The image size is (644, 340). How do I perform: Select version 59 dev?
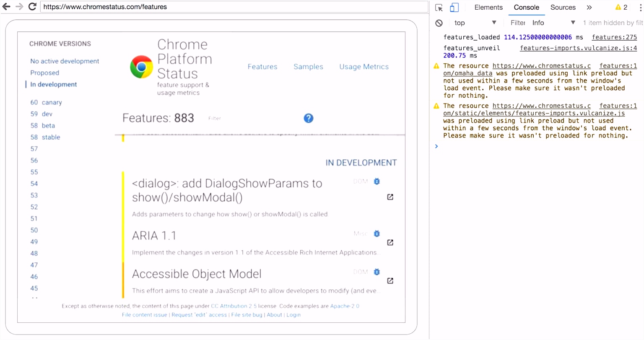[41, 114]
